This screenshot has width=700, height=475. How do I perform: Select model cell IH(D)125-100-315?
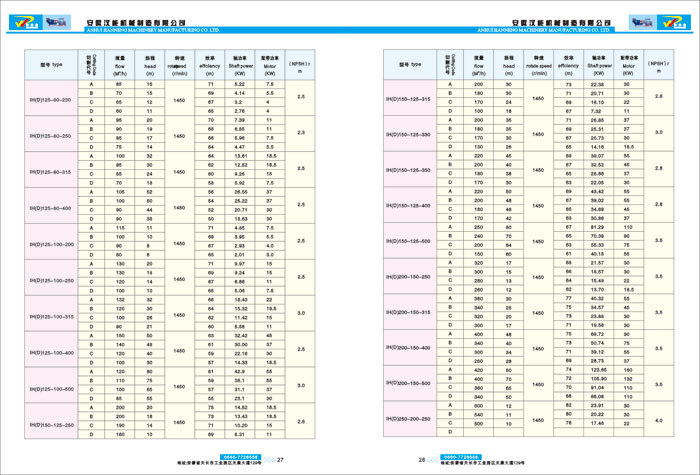pyautogui.click(x=51, y=313)
